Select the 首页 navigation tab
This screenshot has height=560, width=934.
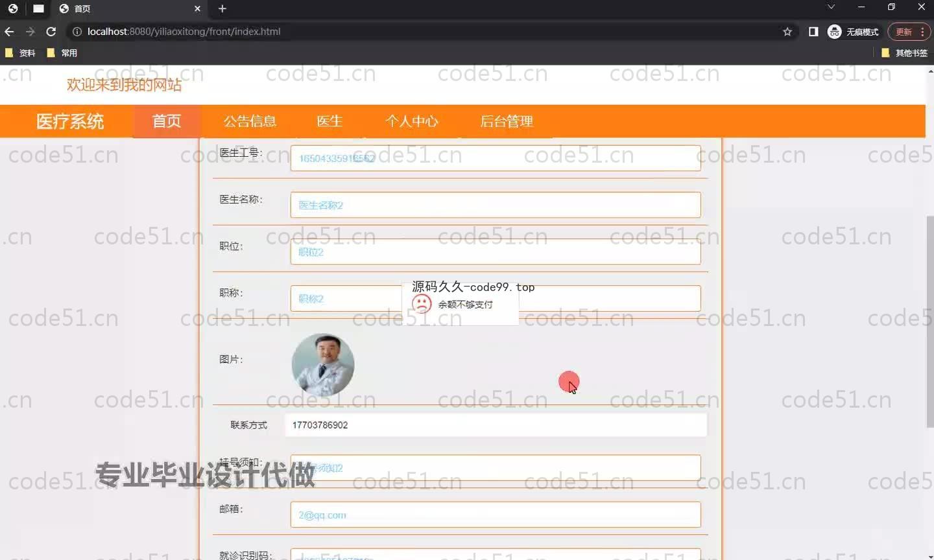[167, 121]
